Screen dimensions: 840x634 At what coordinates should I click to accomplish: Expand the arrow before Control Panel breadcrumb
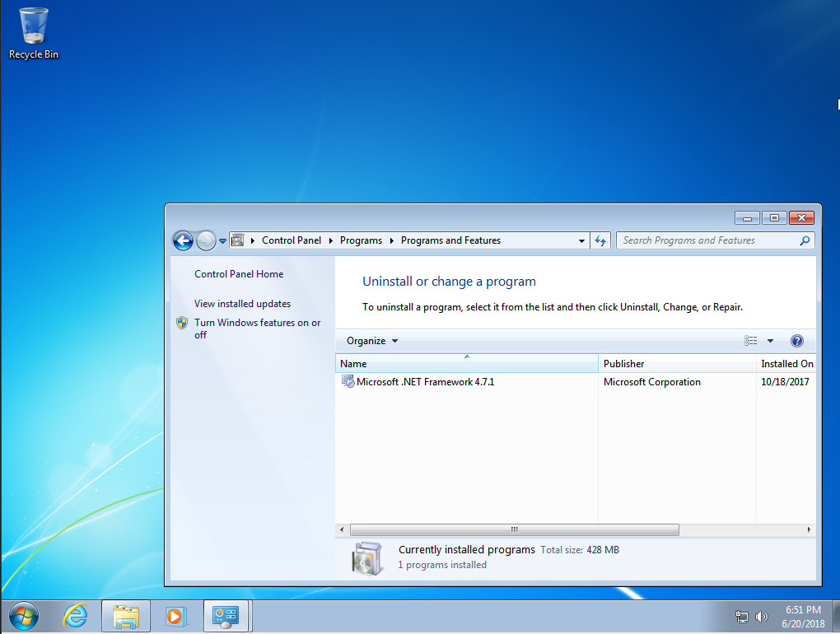pos(253,240)
